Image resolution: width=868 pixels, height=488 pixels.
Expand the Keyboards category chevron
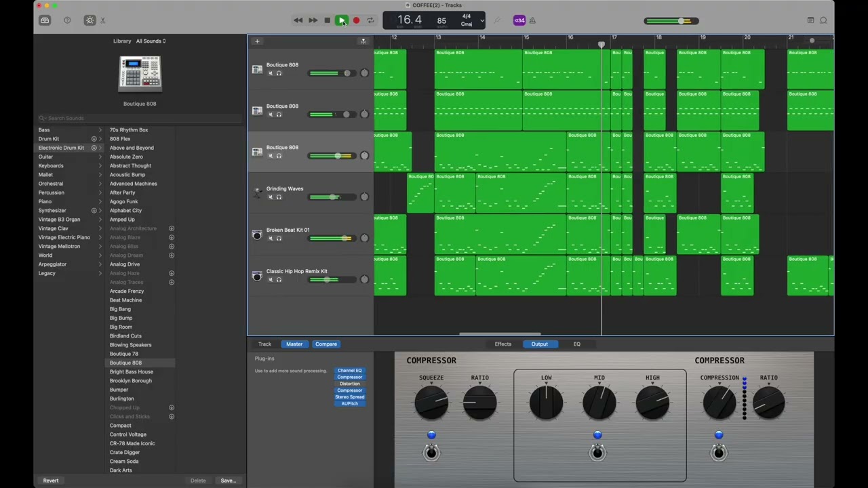(100, 165)
